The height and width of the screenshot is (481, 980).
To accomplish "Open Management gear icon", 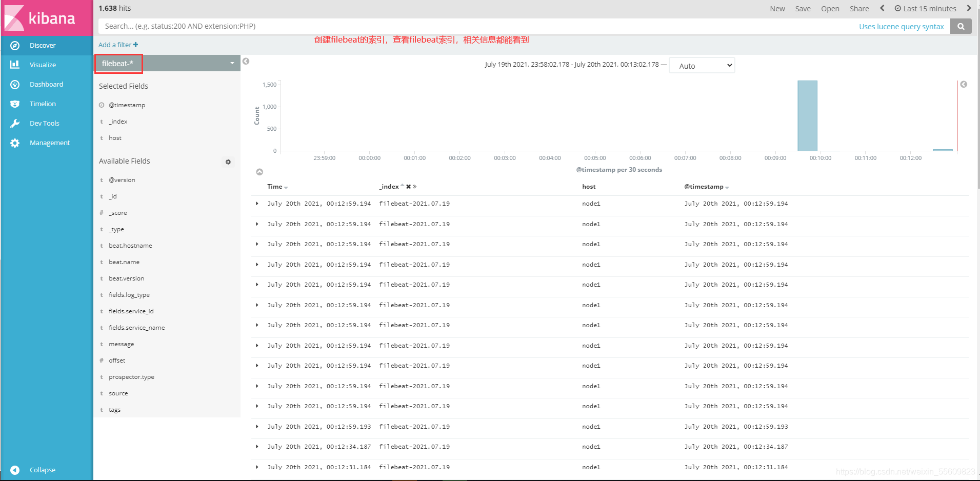I will pos(15,143).
